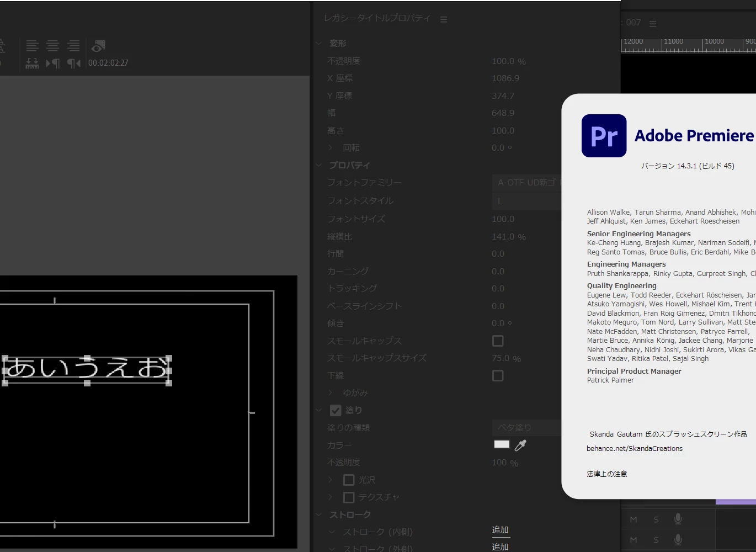Viewport: 756px width, 552px height.
Task: Solo the upper audio track (S)
Action: point(656,519)
